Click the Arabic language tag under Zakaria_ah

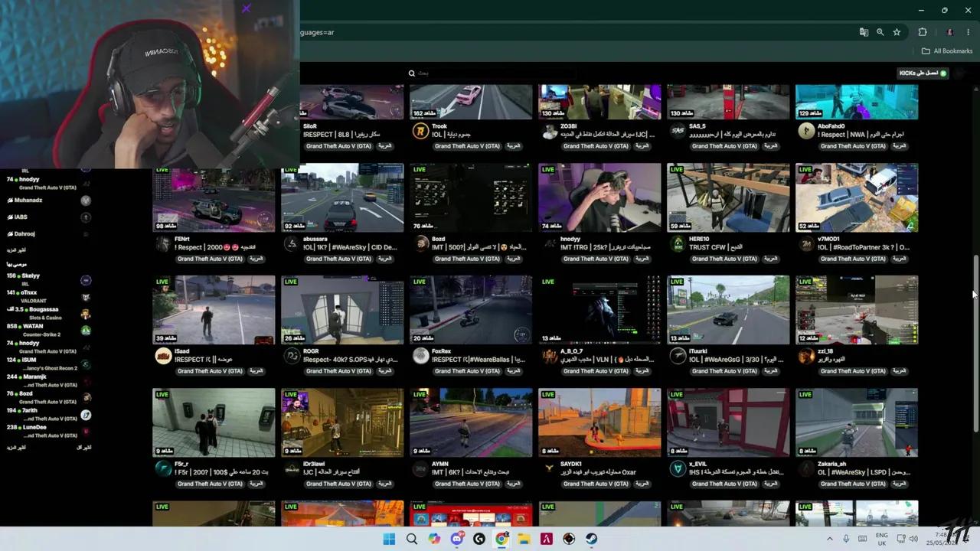coord(899,484)
